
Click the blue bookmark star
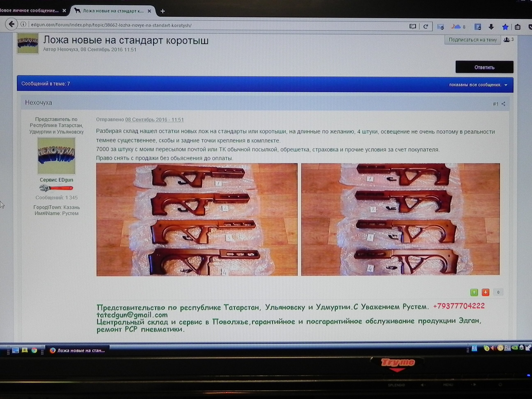[505, 27]
